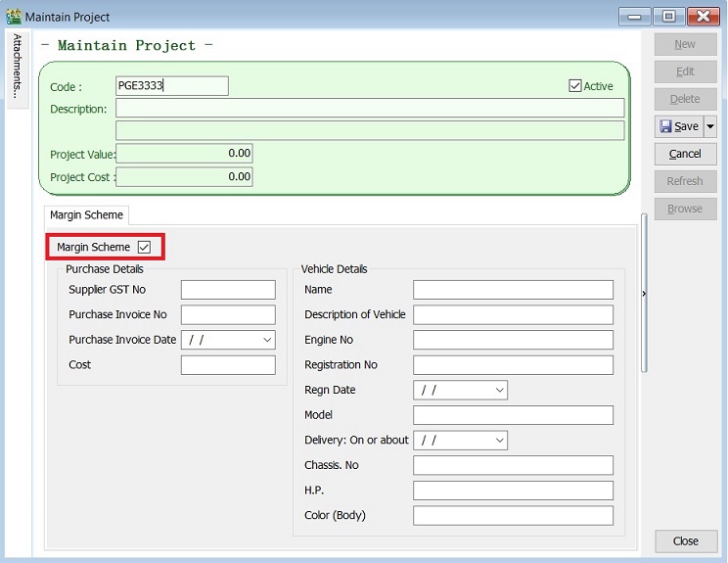Toggle the Active checkbox
This screenshot has width=728, height=563.
(x=574, y=86)
